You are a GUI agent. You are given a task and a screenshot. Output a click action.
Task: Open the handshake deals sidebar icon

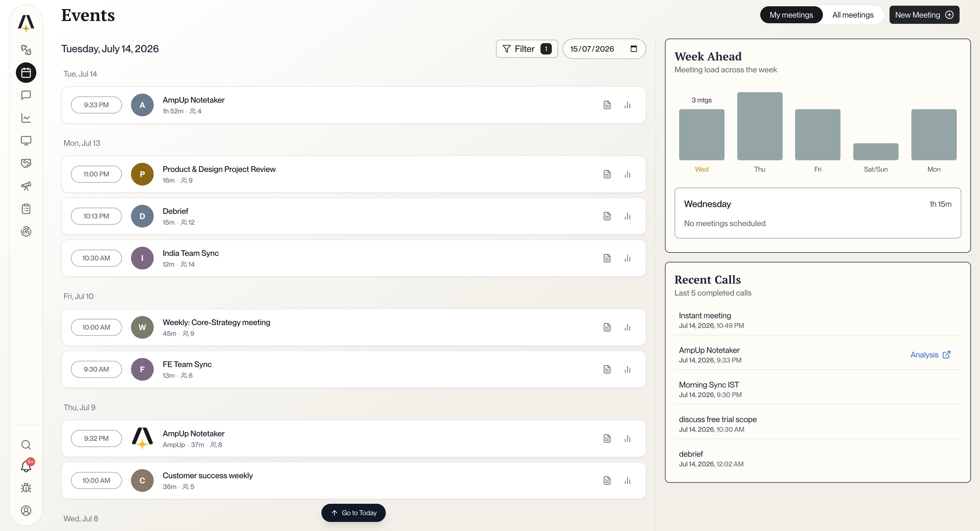click(x=26, y=163)
